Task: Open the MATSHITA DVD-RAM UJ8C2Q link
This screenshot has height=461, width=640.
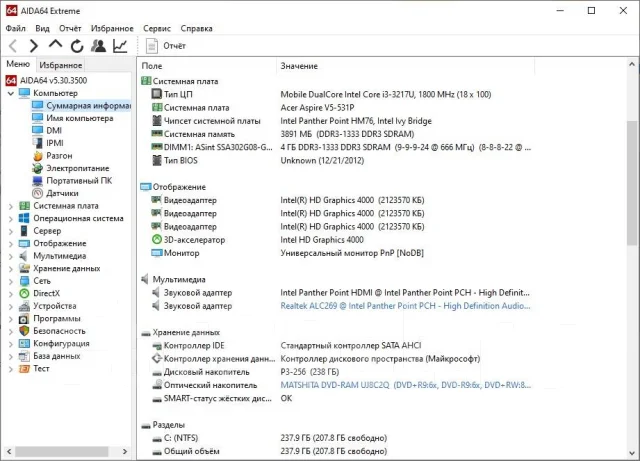Action: (405, 385)
